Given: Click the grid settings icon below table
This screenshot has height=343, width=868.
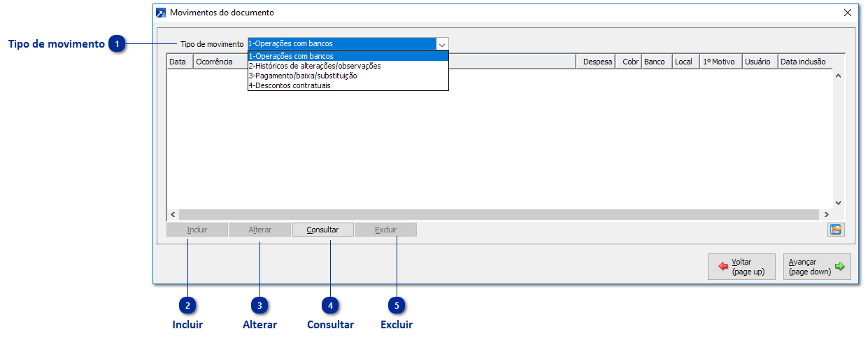Looking at the screenshot, I should click(836, 230).
